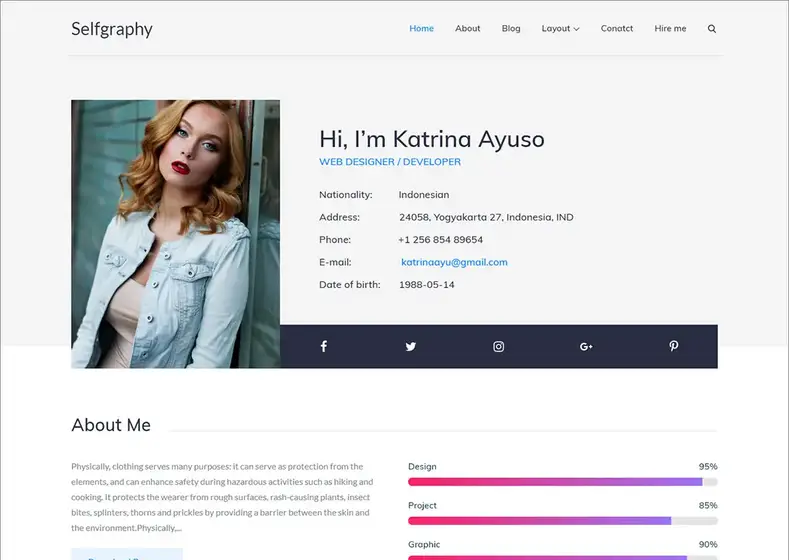Click the Selfgraphy site logo
The height and width of the screenshot is (560, 789).
click(112, 29)
